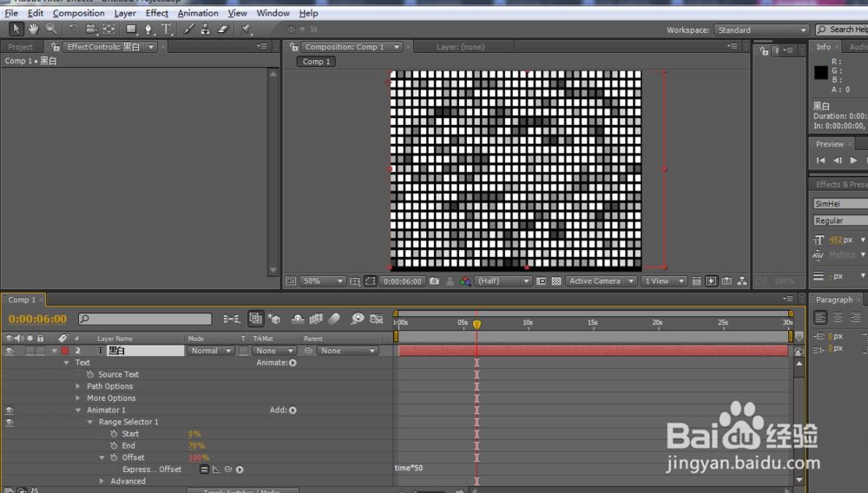Open the Active Camera dropdown
Screen dimensions: 868x493
click(600, 281)
